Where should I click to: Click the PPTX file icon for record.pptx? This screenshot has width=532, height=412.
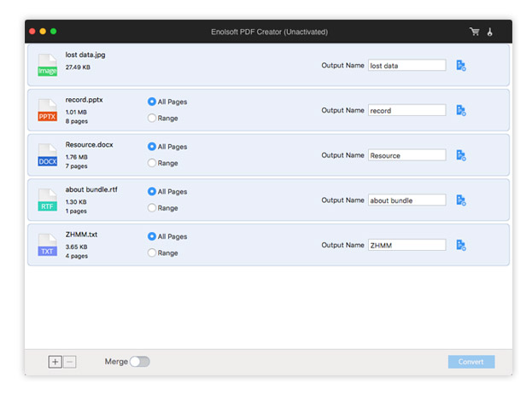47,110
